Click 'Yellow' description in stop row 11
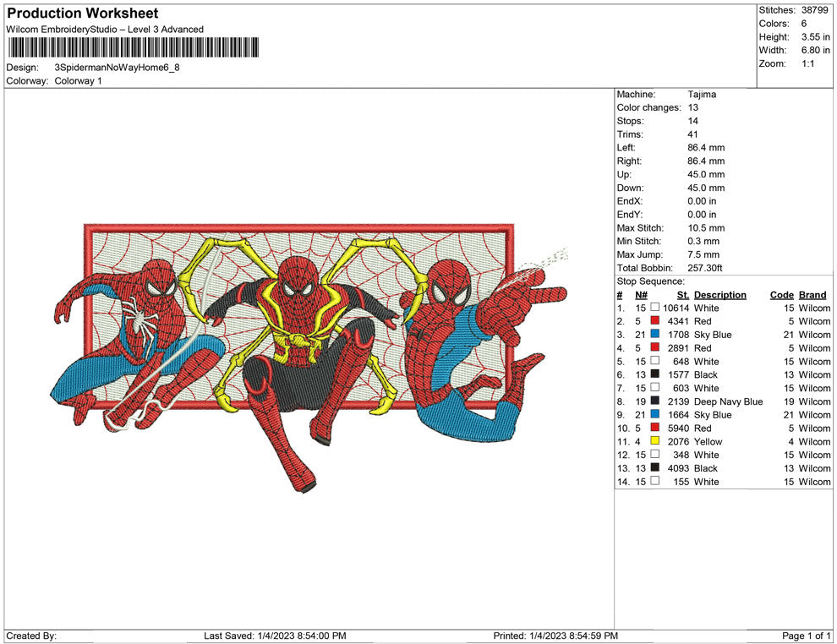Viewport: 837px width, 644px height. point(708,441)
